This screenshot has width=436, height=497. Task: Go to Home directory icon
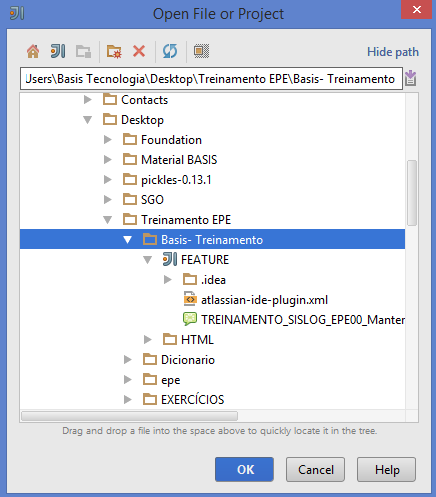(x=33, y=51)
